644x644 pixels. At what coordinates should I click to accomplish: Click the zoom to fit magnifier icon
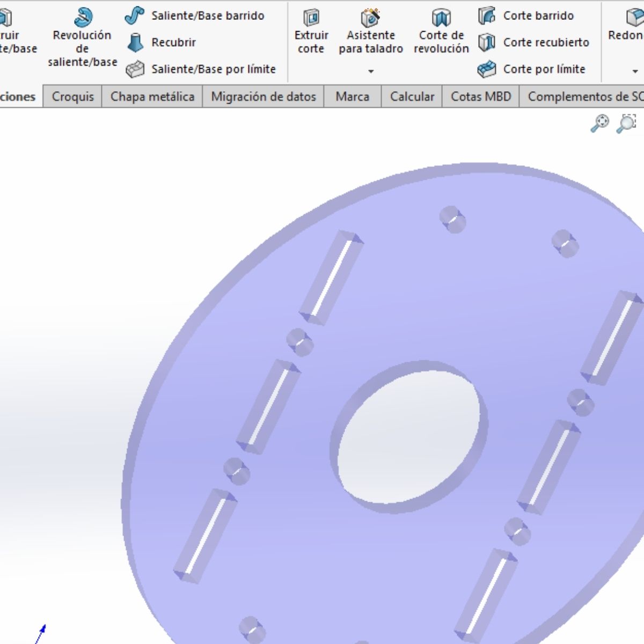coord(599,123)
